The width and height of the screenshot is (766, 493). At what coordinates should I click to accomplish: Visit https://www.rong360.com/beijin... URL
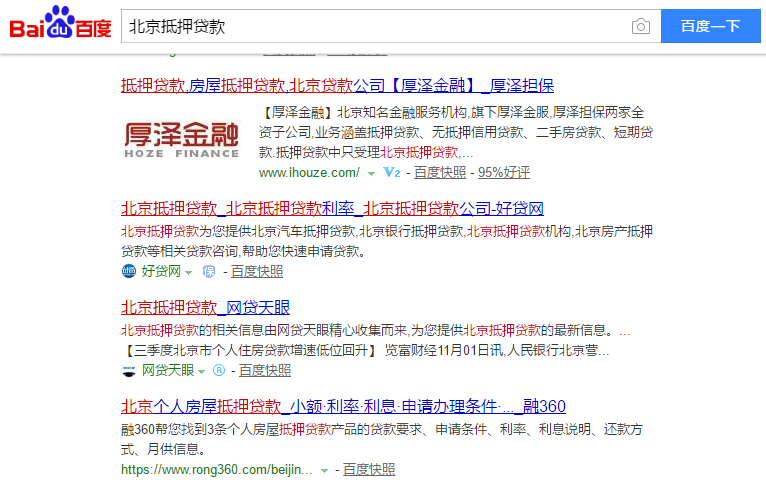216,470
